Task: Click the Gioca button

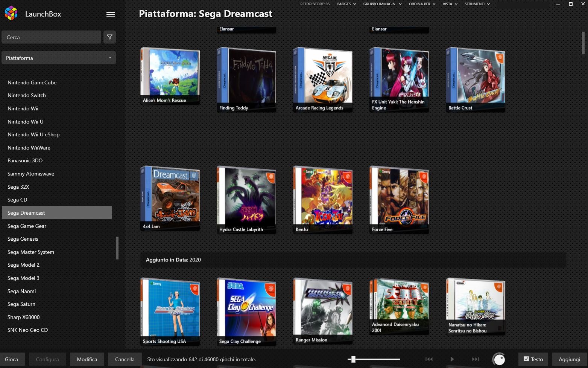Action: coord(11,359)
